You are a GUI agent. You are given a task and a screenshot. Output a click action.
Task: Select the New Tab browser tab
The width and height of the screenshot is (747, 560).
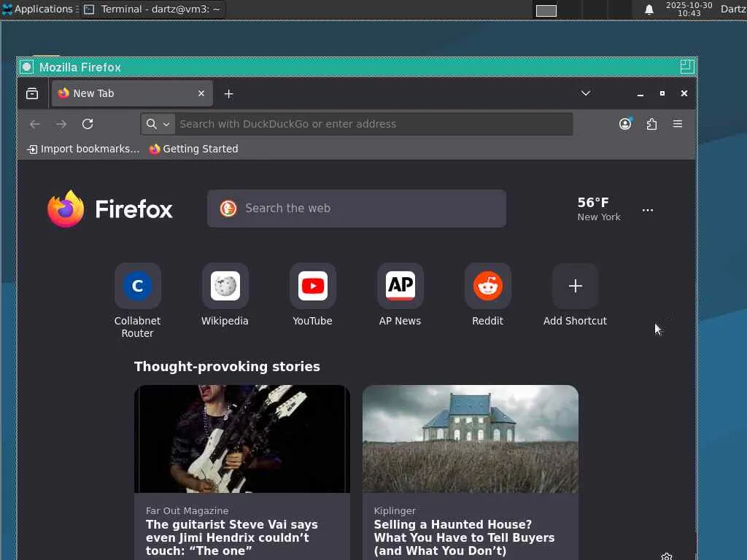click(x=132, y=93)
